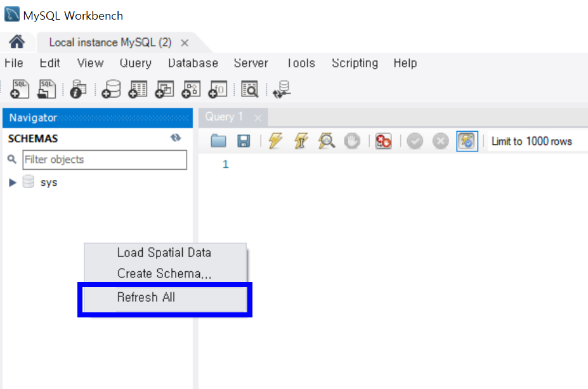588x389 pixels.
Task: Open the object inspector icon
Action: coord(78,89)
